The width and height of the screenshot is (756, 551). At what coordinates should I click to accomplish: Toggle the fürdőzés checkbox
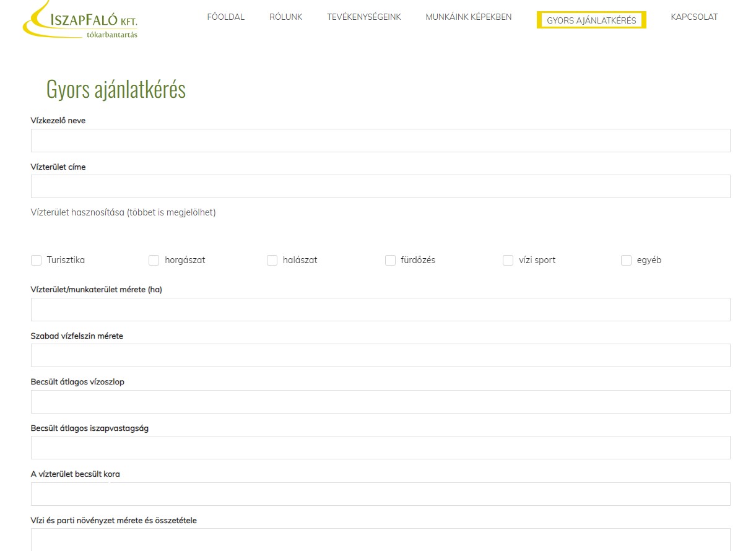(391, 261)
